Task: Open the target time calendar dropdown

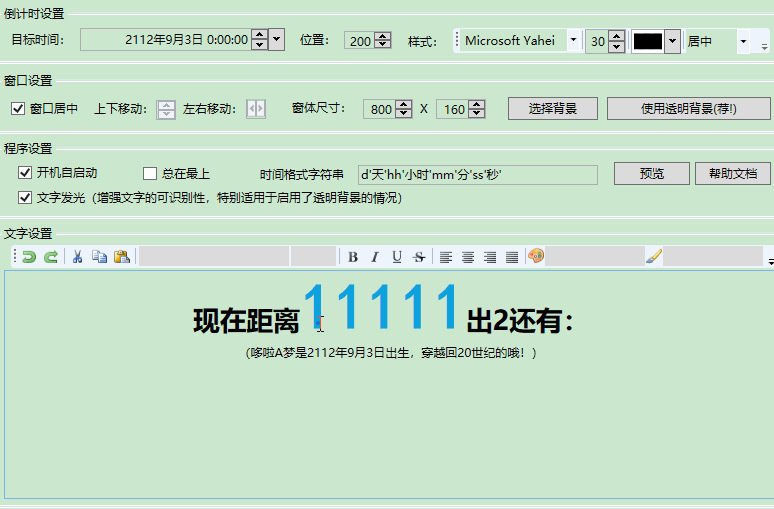Action: [276, 39]
